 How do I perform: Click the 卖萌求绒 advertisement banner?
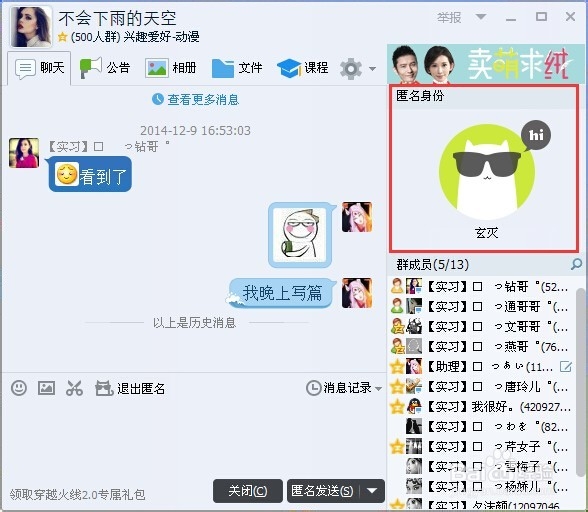[x=486, y=64]
